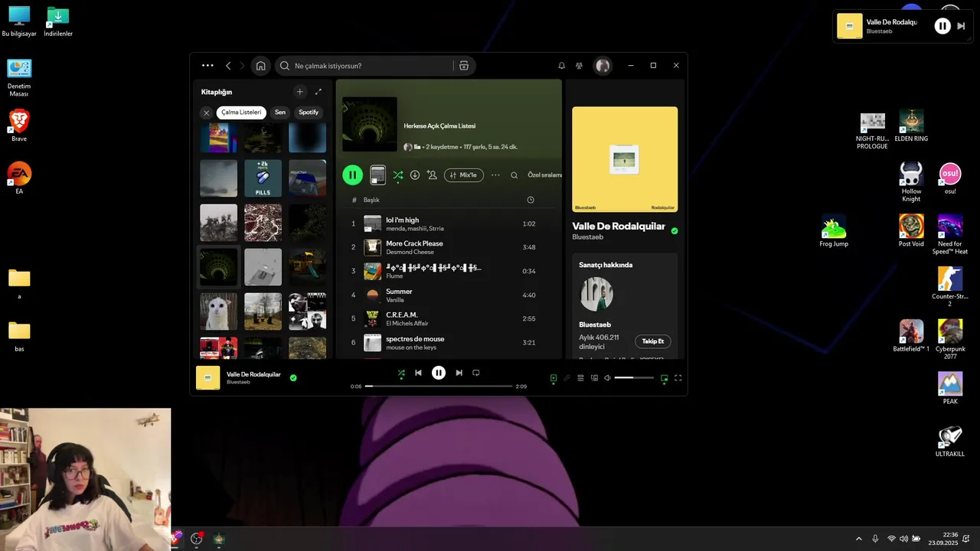The height and width of the screenshot is (551, 980).
Task: Open artist link 'Desmond Cheese'
Action: (x=410, y=252)
